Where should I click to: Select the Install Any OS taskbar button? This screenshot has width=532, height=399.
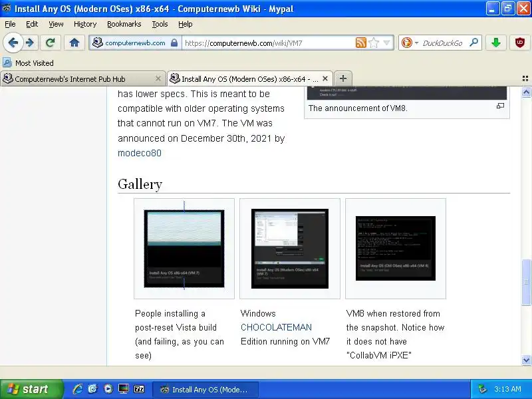(x=205, y=390)
